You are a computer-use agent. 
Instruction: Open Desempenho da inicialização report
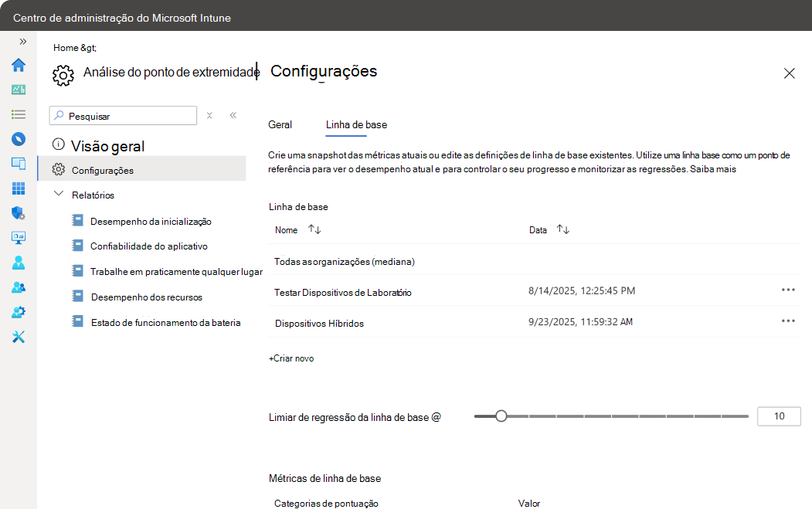tap(151, 222)
